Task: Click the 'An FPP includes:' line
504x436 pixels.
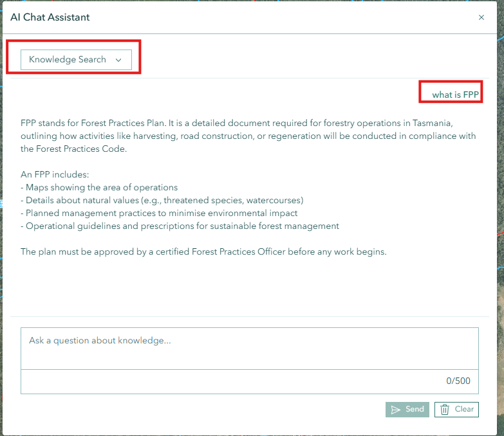Action: (x=55, y=174)
